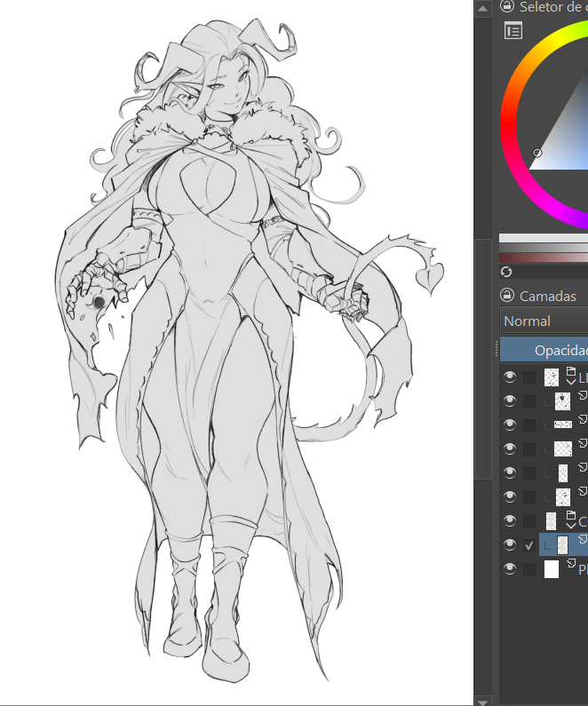588x706 pixels.
Task: Click properties icon of fifth LI child layer
Action: coord(583,491)
